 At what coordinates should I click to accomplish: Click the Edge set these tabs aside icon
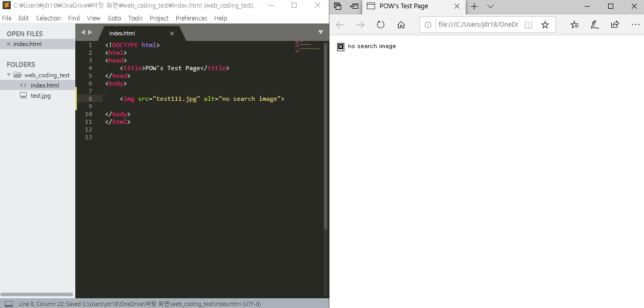[354, 6]
